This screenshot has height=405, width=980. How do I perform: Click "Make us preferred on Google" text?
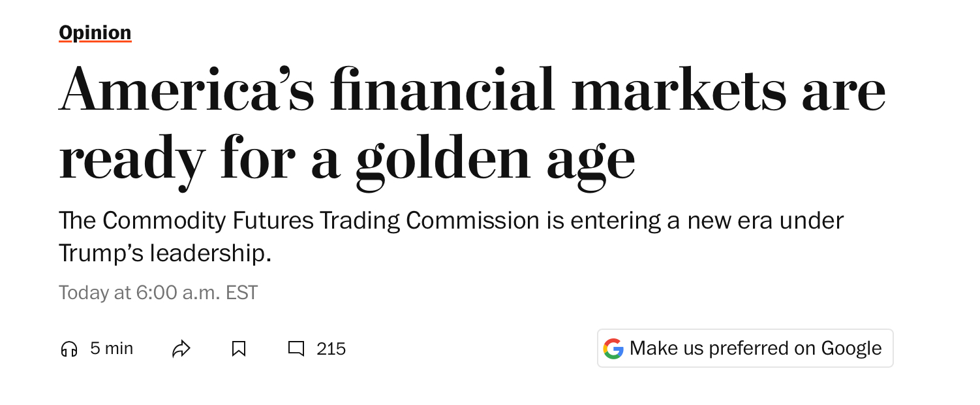[756, 348]
